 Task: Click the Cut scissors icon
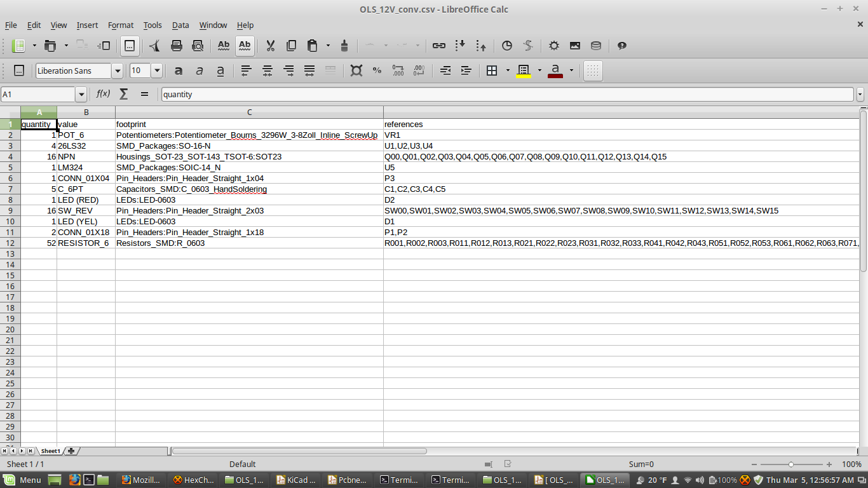[270, 46]
